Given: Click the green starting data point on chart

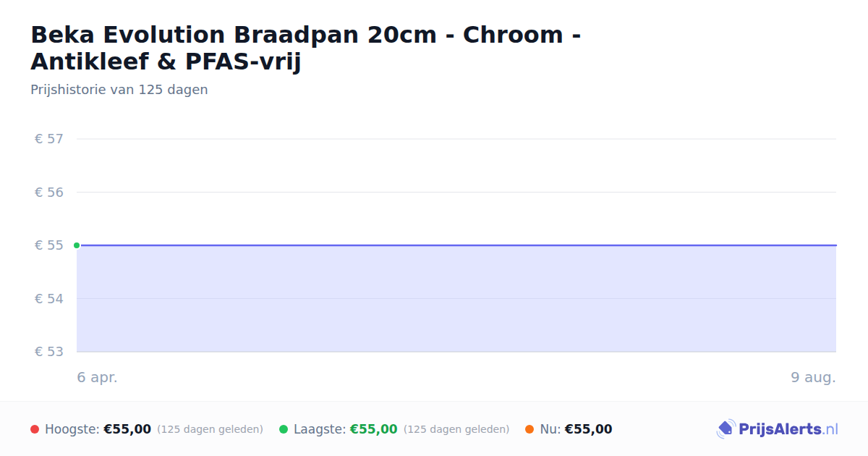Looking at the screenshot, I should click(77, 245).
